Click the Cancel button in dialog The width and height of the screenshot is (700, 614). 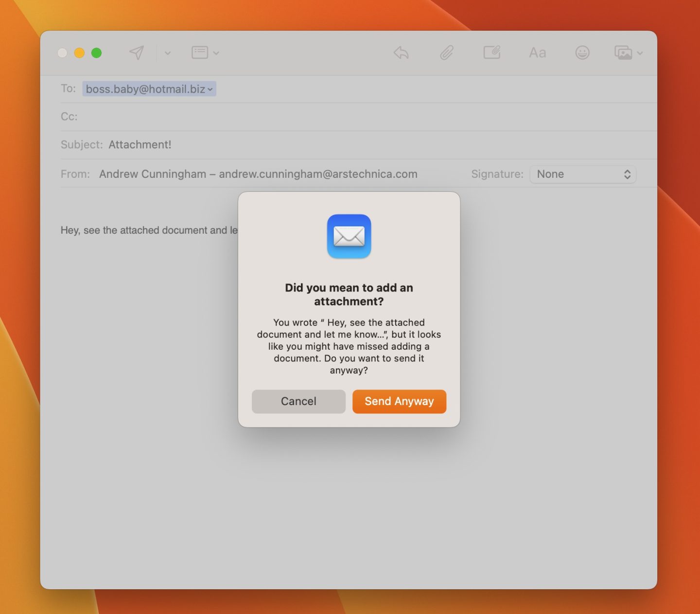coord(298,401)
